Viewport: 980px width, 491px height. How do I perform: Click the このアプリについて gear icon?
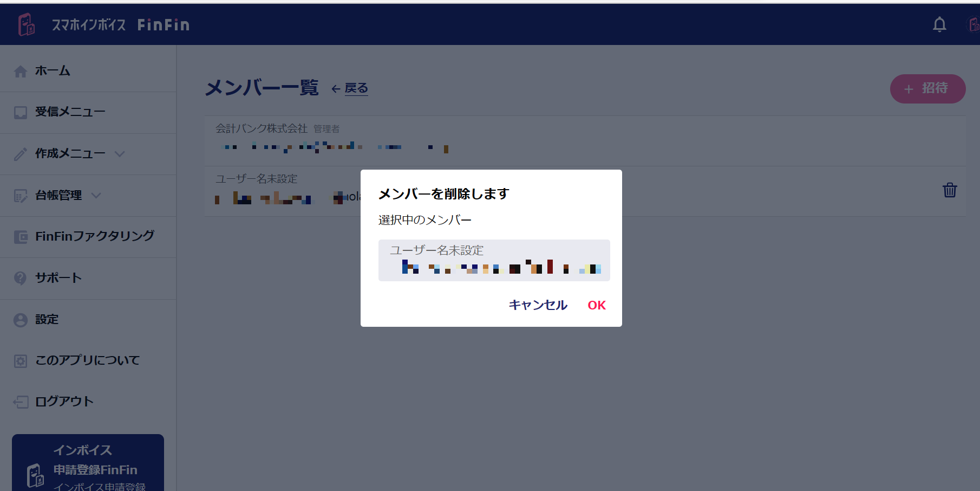pos(21,361)
